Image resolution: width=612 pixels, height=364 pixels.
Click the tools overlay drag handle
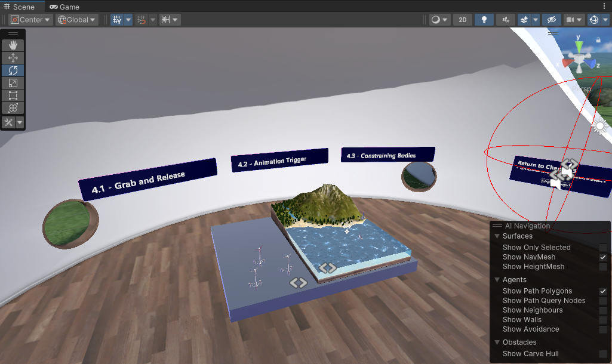click(13, 33)
